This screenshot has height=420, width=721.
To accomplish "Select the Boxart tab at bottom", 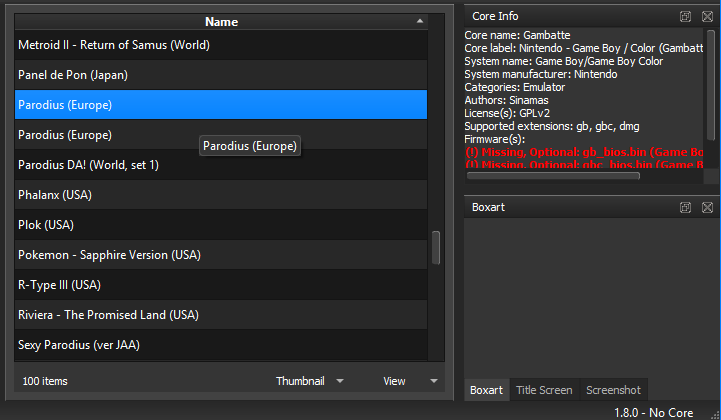I will pyautogui.click(x=487, y=390).
